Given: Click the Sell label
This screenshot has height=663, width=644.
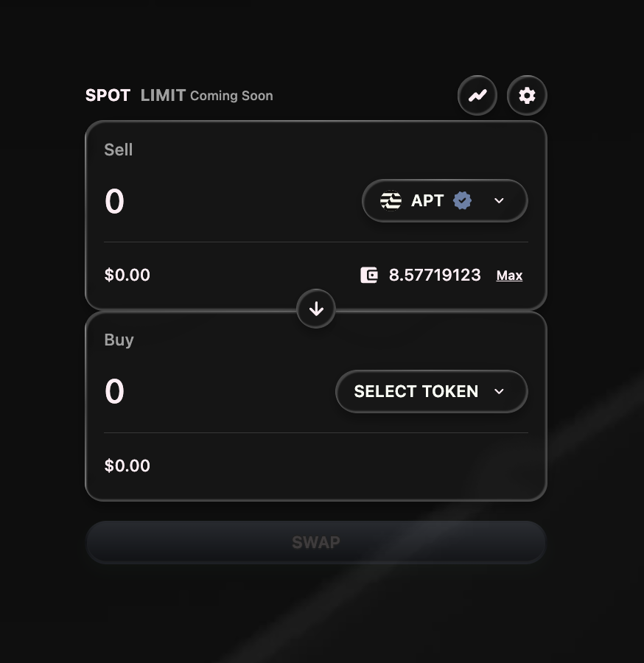Looking at the screenshot, I should (119, 150).
